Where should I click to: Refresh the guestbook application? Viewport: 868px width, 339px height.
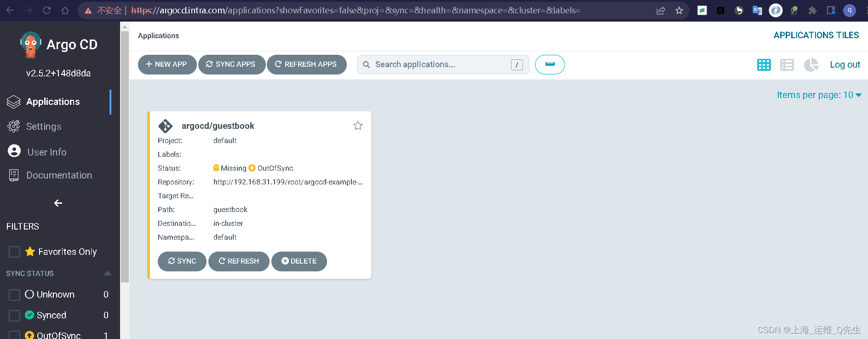[x=239, y=261]
